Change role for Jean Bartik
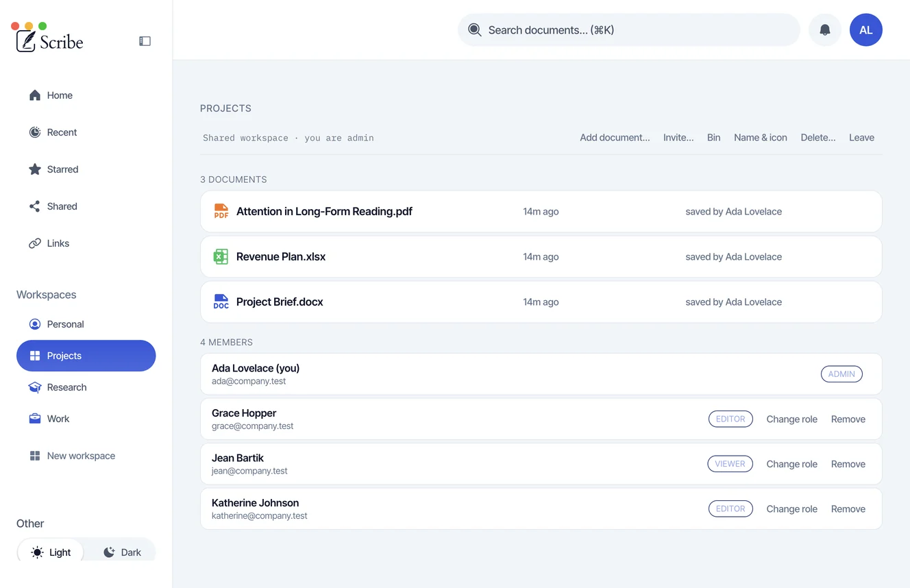Screen dimensions: 910x588 [791, 464]
